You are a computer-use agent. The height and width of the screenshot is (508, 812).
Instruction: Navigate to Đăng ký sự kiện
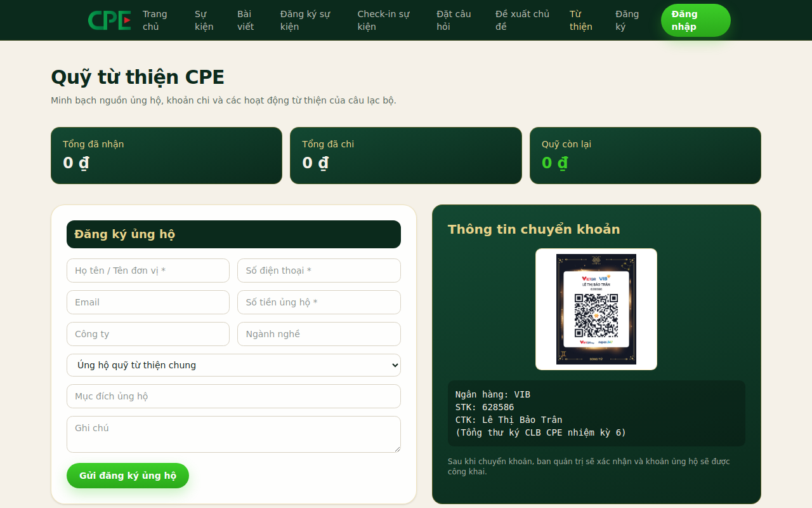305,20
